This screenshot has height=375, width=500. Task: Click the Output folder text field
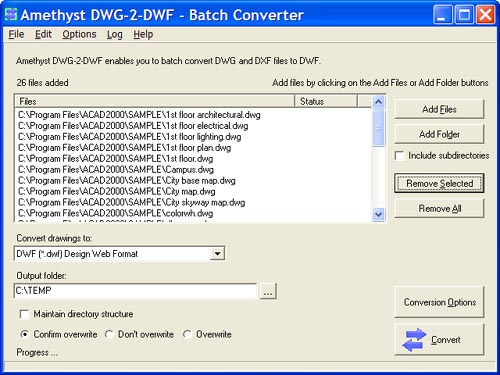(x=135, y=291)
